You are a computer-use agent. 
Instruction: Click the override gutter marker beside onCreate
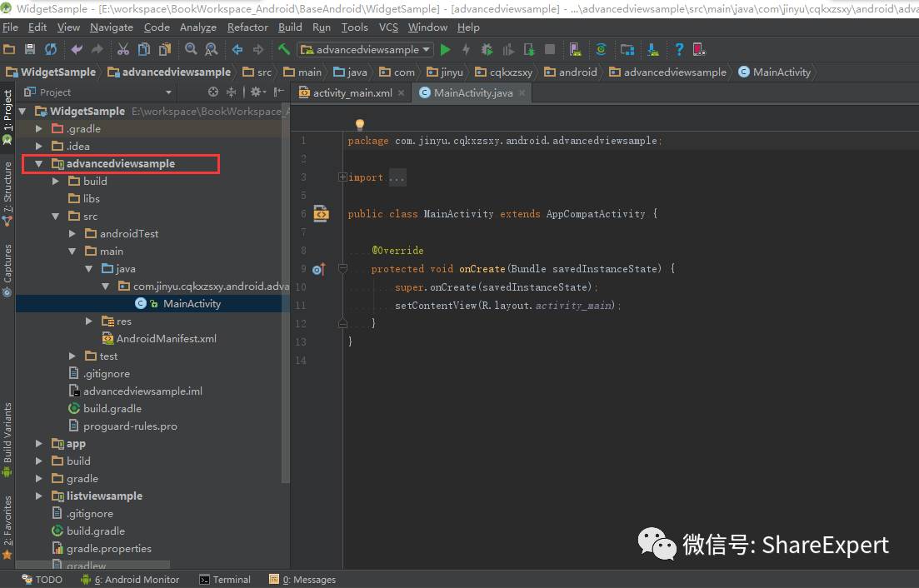click(319, 269)
